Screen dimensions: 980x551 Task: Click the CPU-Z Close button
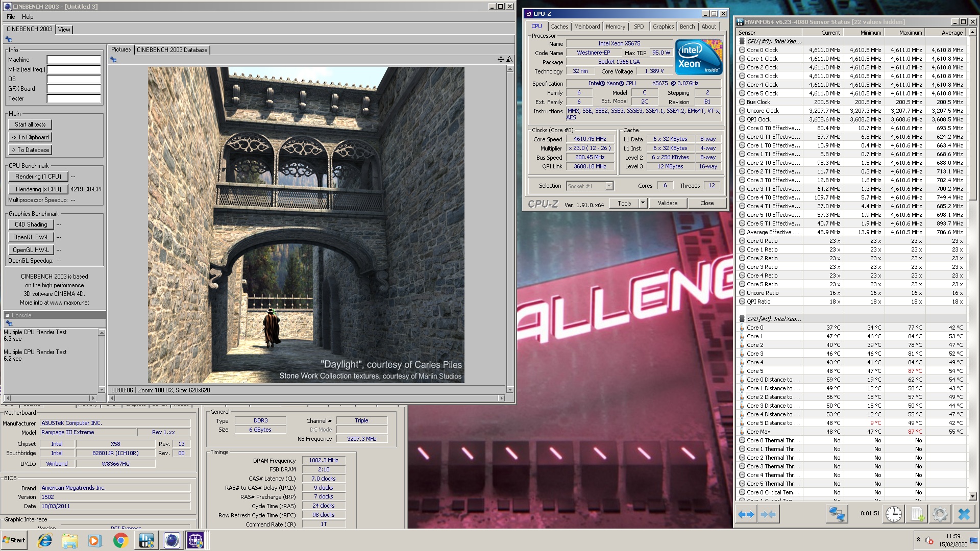pyautogui.click(x=706, y=203)
